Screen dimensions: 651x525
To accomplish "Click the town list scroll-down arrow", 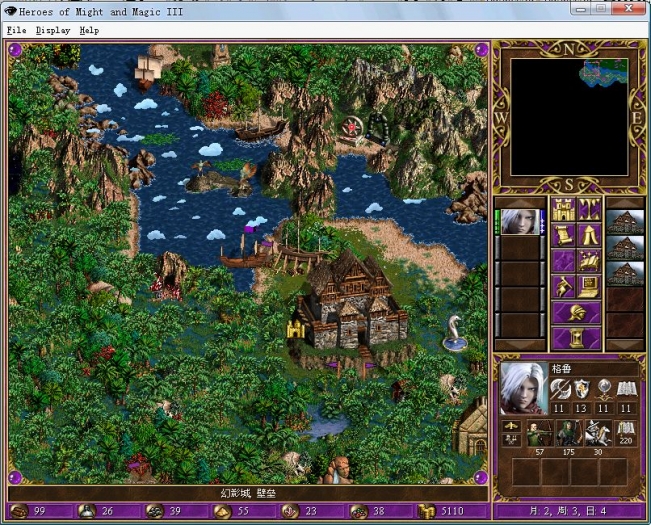I will [625, 344].
